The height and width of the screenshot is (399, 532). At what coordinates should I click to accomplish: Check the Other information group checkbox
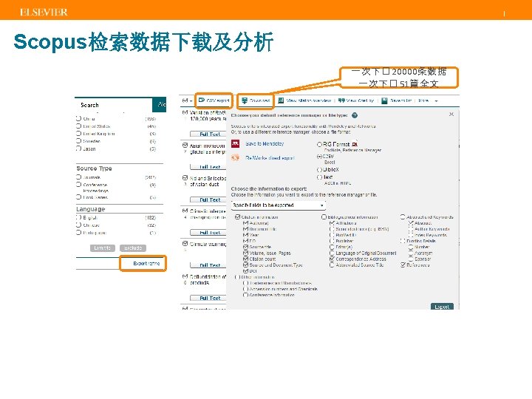tap(237, 277)
